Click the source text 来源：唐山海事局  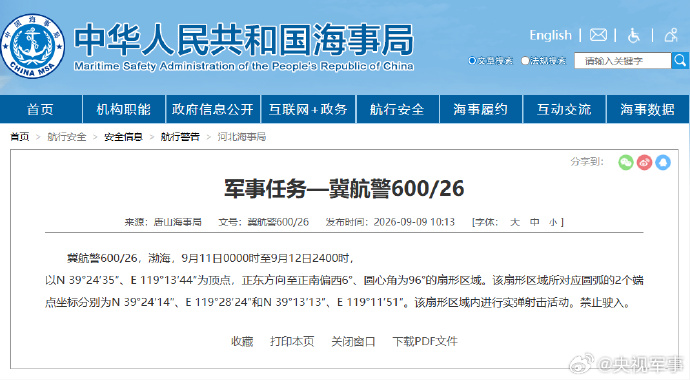coord(163,222)
